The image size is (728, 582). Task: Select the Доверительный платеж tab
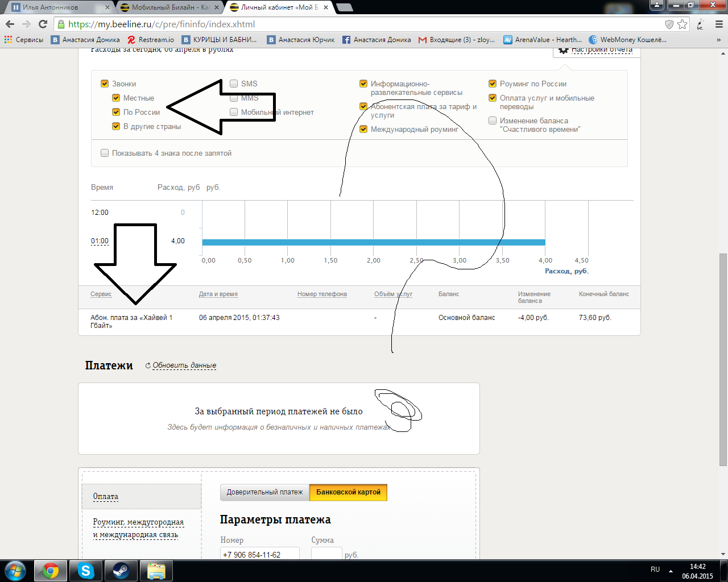265,492
